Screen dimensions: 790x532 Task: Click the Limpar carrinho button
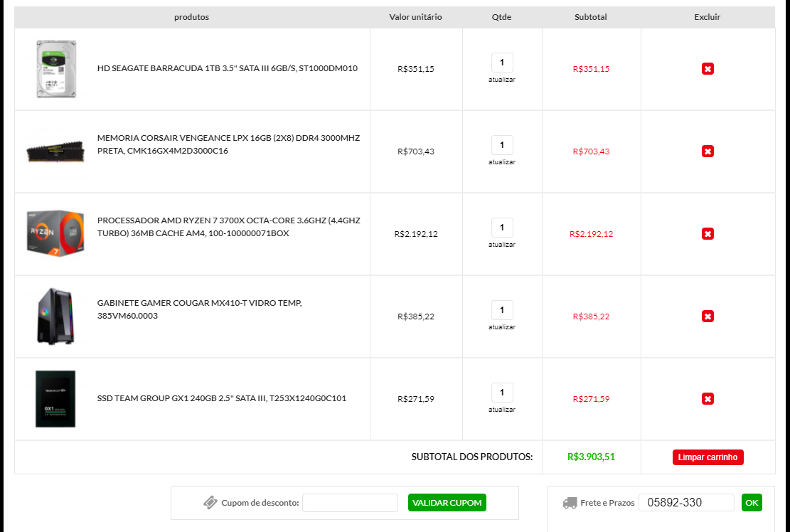(x=708, y=457)
